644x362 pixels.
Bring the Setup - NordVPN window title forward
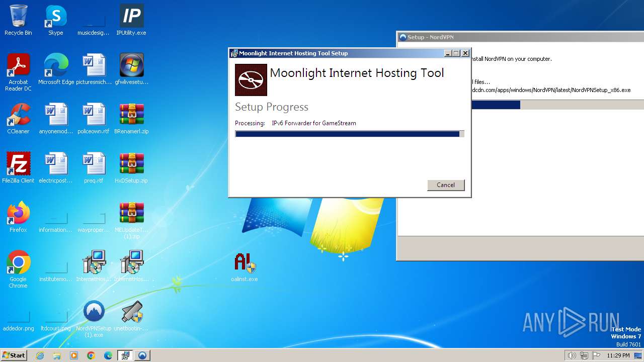pos(430,37)
